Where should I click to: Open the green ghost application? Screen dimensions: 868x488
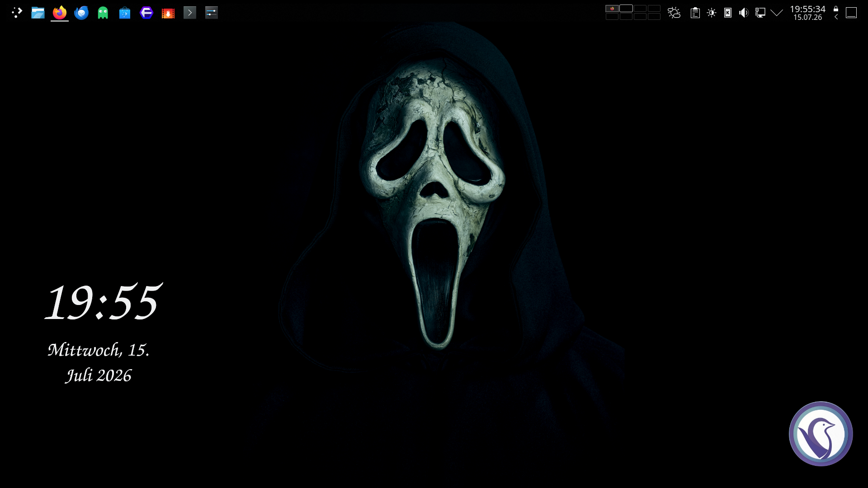(x=103, y=13)
